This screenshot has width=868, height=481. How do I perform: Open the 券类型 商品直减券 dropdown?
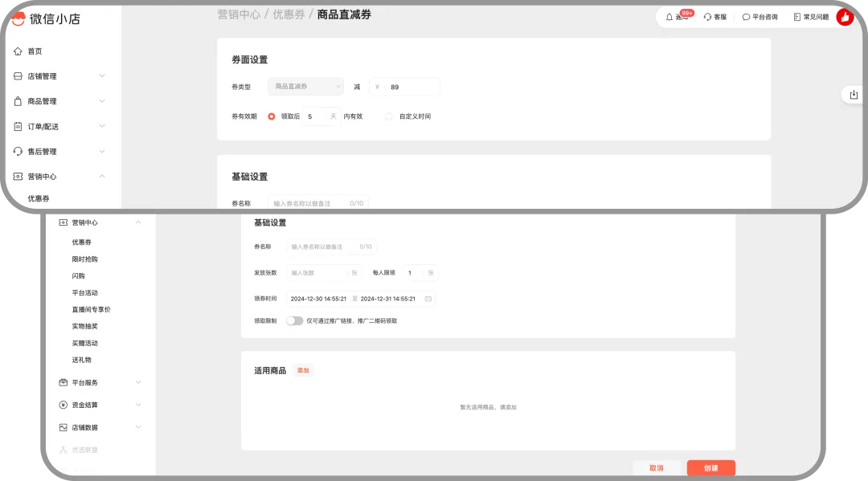[305, 87]
